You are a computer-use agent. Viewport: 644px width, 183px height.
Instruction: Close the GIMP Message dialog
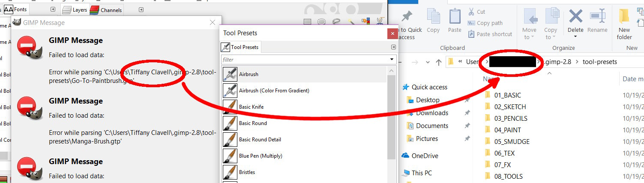click(213, 23)
